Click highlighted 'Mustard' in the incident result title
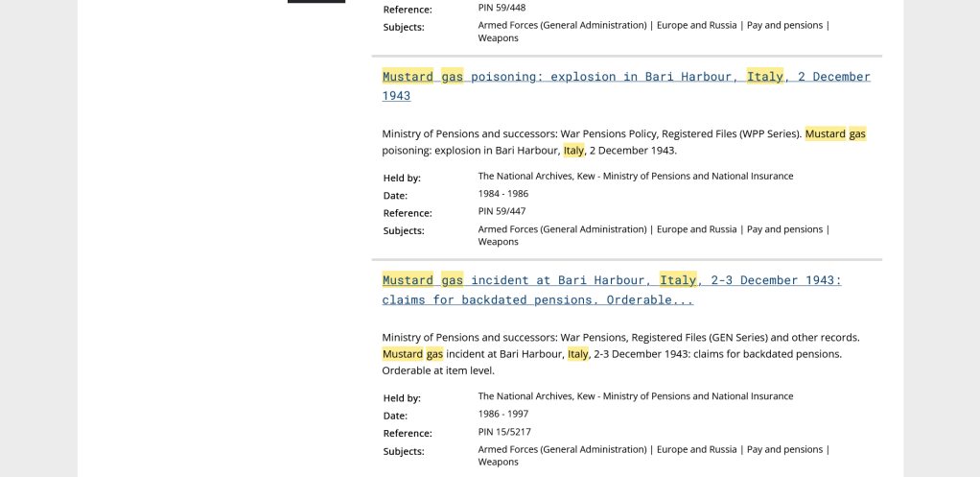This screenshot has width=980, height=477. [408, 280]
